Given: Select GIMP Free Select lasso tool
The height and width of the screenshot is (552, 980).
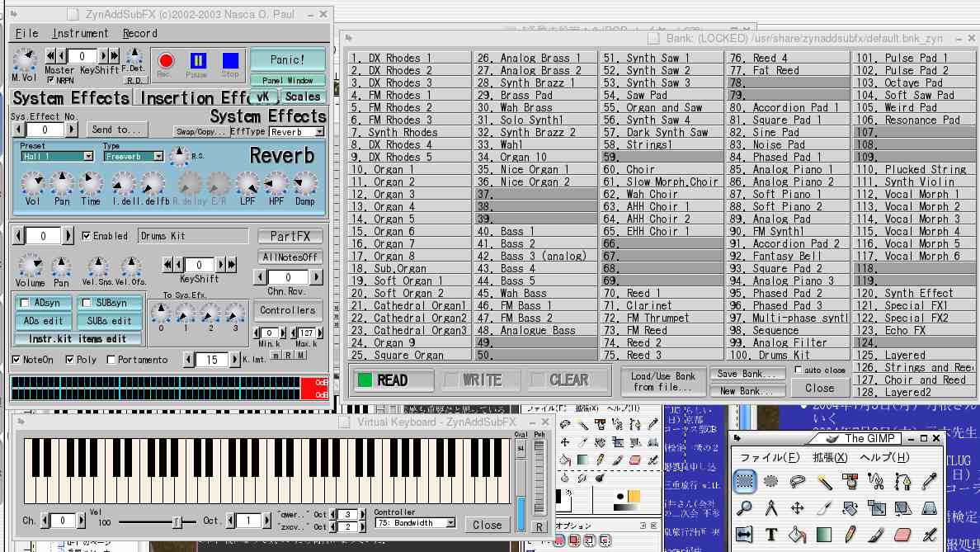Looking at the screenshot, I should (797, 481).
